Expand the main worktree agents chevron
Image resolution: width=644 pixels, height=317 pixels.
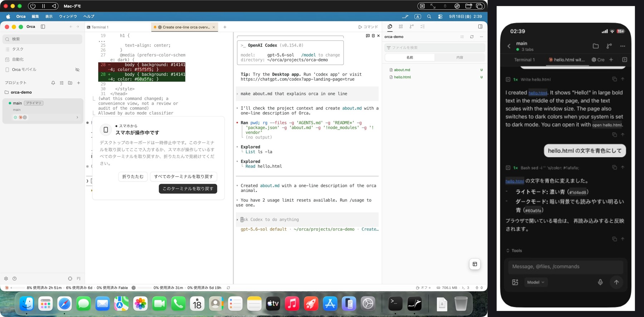point(77,117)
